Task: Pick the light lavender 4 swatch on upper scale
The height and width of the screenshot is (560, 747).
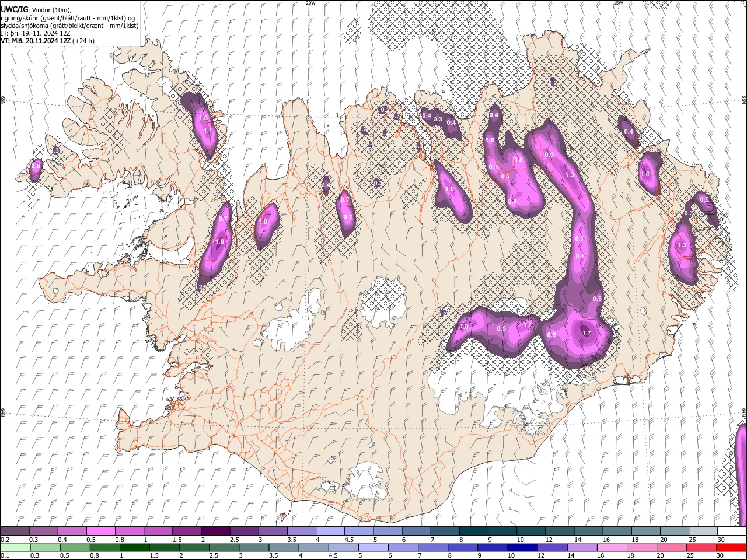Action: tap(330, 531)
